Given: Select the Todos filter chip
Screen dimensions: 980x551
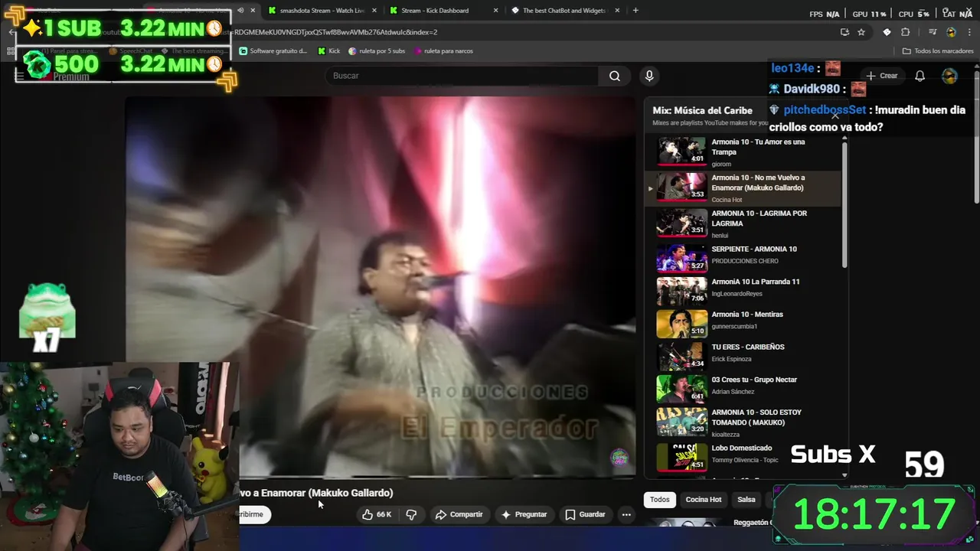Looking at the screenshot, I should [x=659, y=500].
